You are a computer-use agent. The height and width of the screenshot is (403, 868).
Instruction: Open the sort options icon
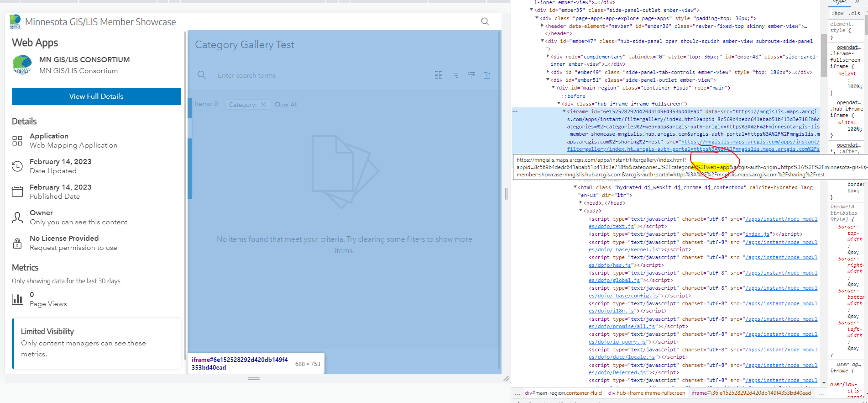tap(455, 75)
